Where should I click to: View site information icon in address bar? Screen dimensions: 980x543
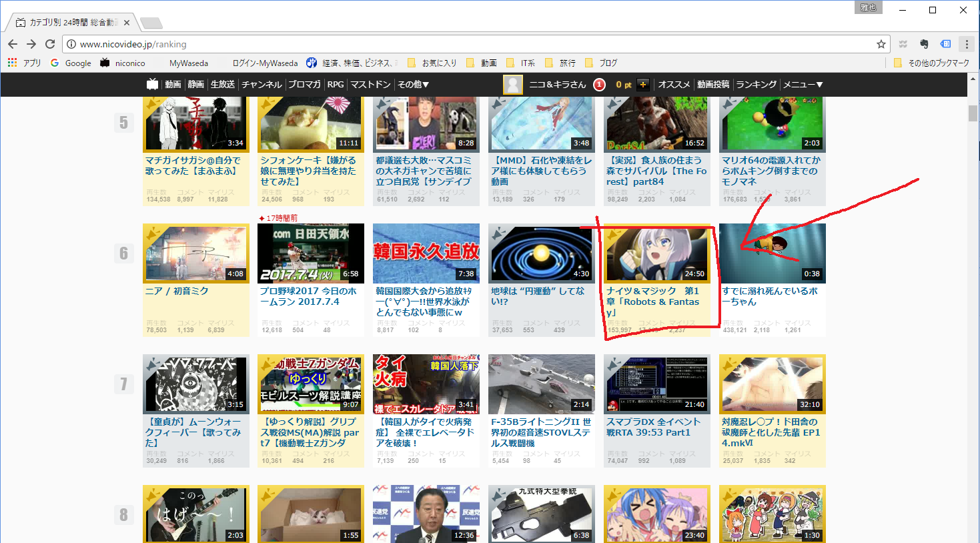coord(71,44)
